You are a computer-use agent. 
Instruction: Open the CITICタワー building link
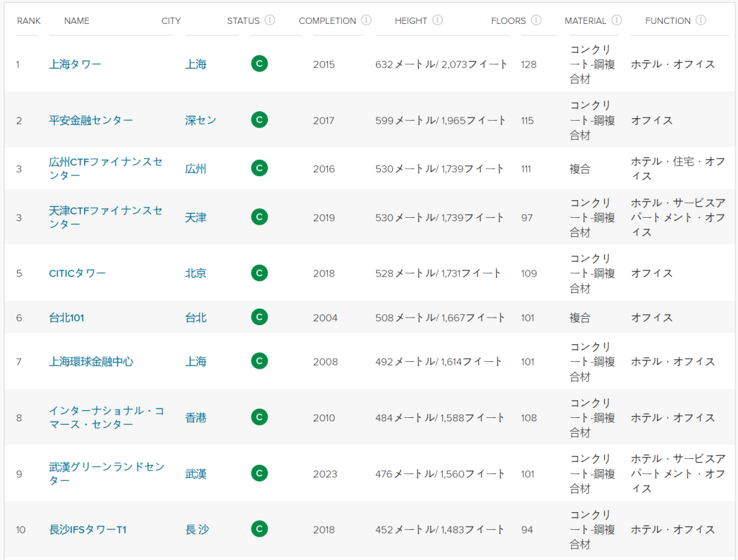click(77, 273)
